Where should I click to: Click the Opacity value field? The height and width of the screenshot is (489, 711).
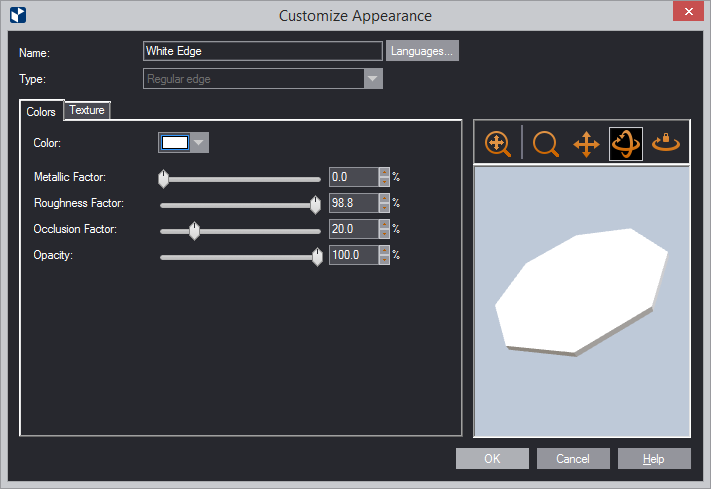(353, 255)
